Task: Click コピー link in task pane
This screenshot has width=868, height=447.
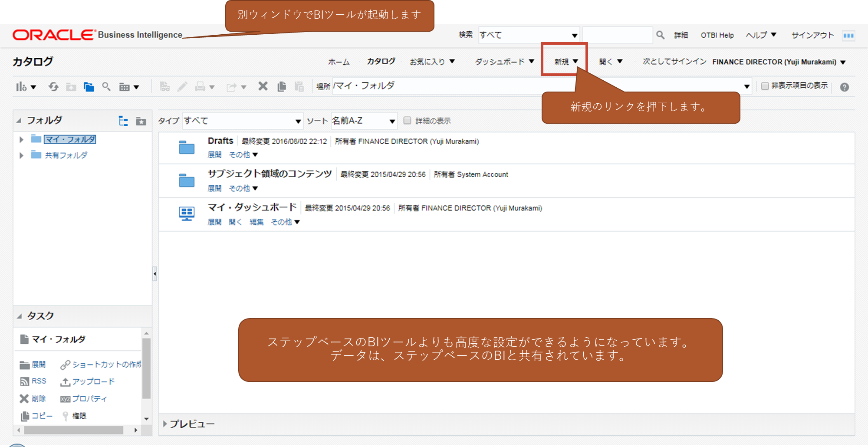Action: point(42,416)
